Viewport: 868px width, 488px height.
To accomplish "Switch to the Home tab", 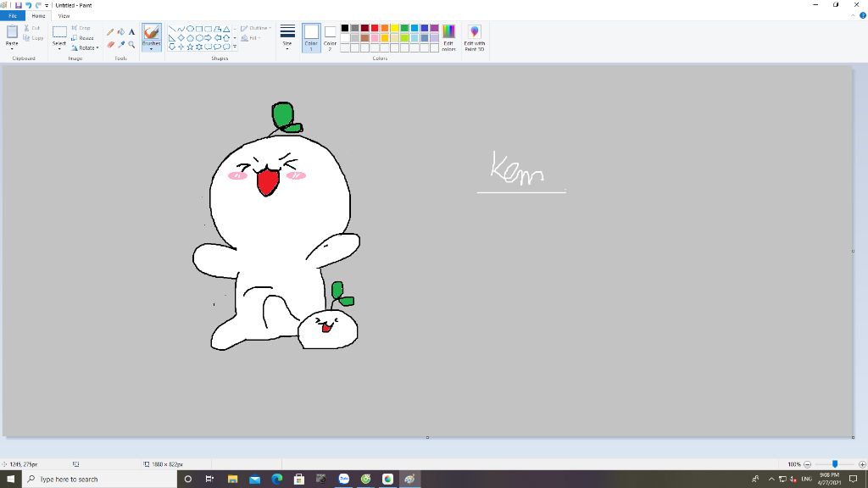I will 38,15.
